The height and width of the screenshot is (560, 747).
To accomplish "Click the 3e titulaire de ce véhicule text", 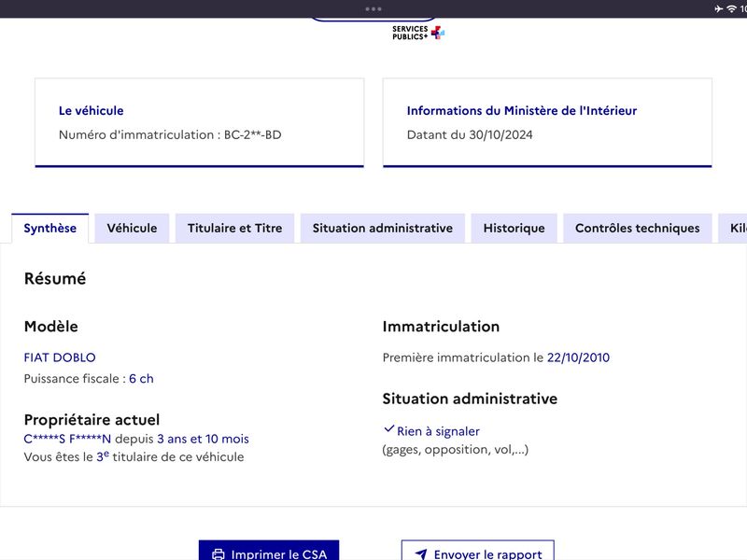I will (x=170, y=456).
